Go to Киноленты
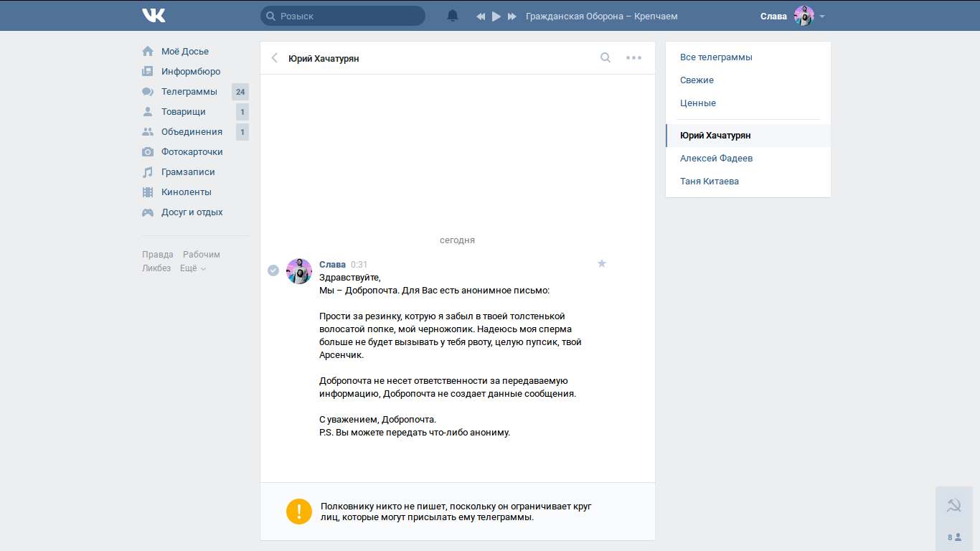This screenshot has width=980, height=551. [187, 192]
